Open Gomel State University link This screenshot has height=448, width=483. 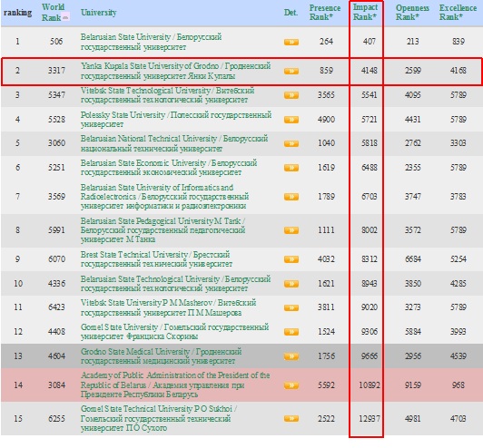pyautogui.click(x=174, y=332)
